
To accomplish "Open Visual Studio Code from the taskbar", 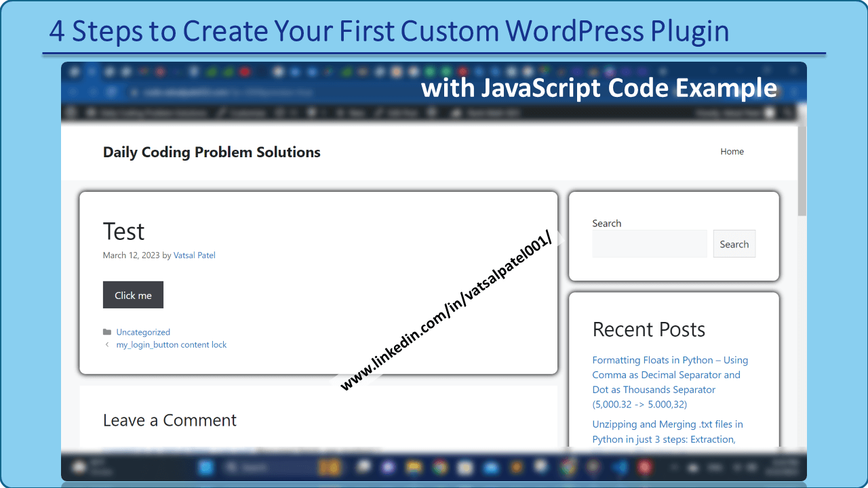I will click(619, 467).
